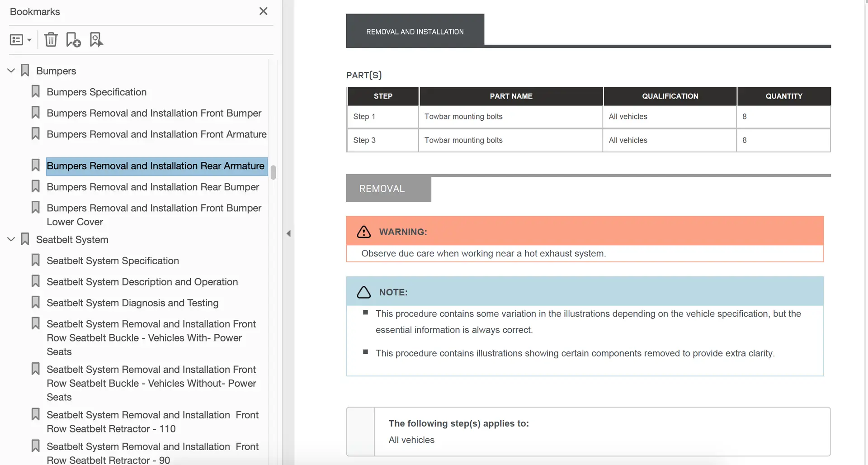The height and width of the screenshot is (465, 868).
Task: Click the add new bookmark icon
Action: tap(73, 40)
